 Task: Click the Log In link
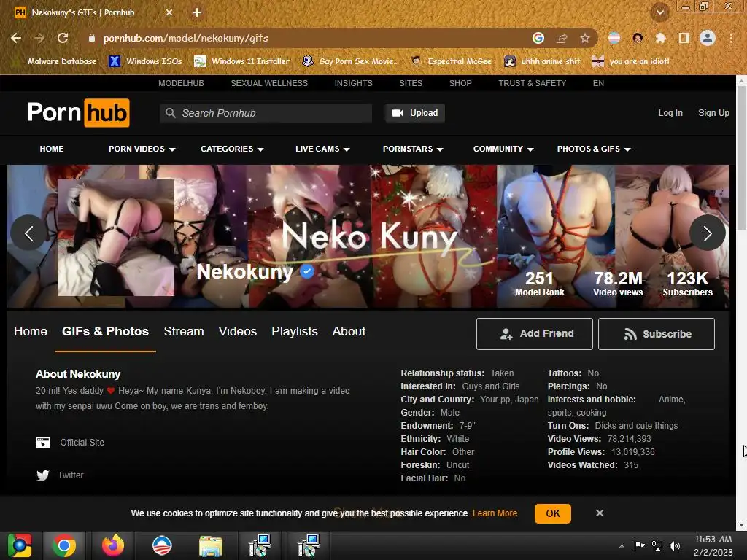[x=670, y=113]
